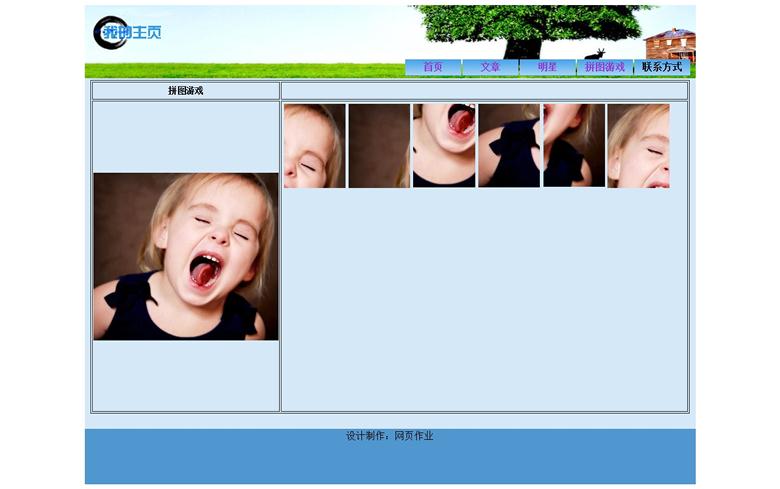
Task: Click the animal silhouette under the tree
Action: (595, 53)
